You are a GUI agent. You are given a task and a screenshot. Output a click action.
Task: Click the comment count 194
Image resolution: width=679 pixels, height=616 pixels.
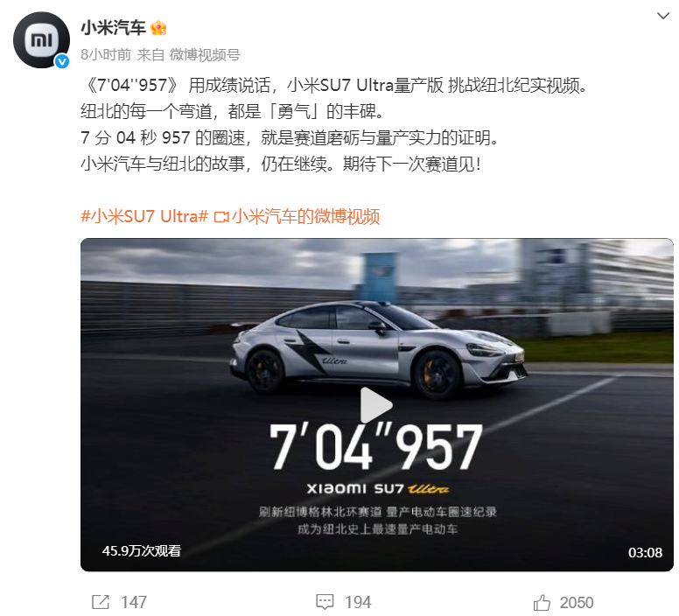click(x=358, y=602)
